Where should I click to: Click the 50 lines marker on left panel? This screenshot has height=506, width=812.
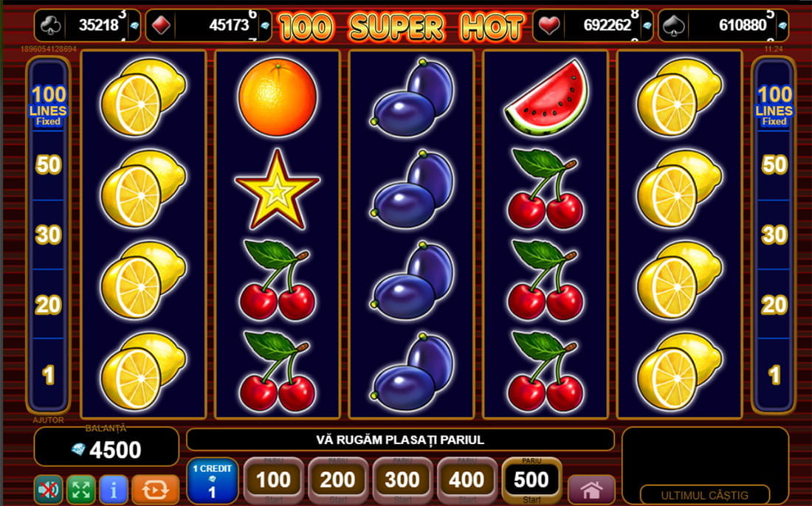48,164
